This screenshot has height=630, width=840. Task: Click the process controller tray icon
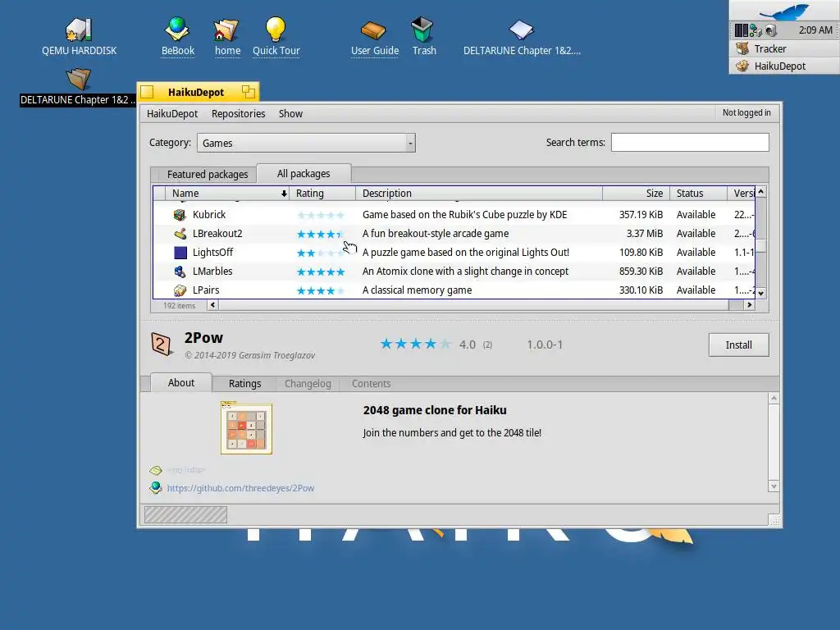[742, 30]
